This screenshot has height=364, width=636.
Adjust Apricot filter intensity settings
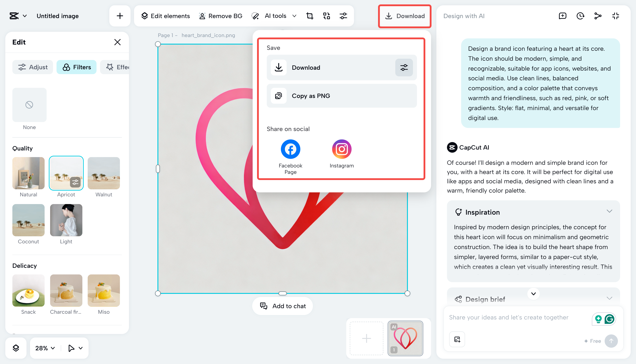tap(75, 182)
